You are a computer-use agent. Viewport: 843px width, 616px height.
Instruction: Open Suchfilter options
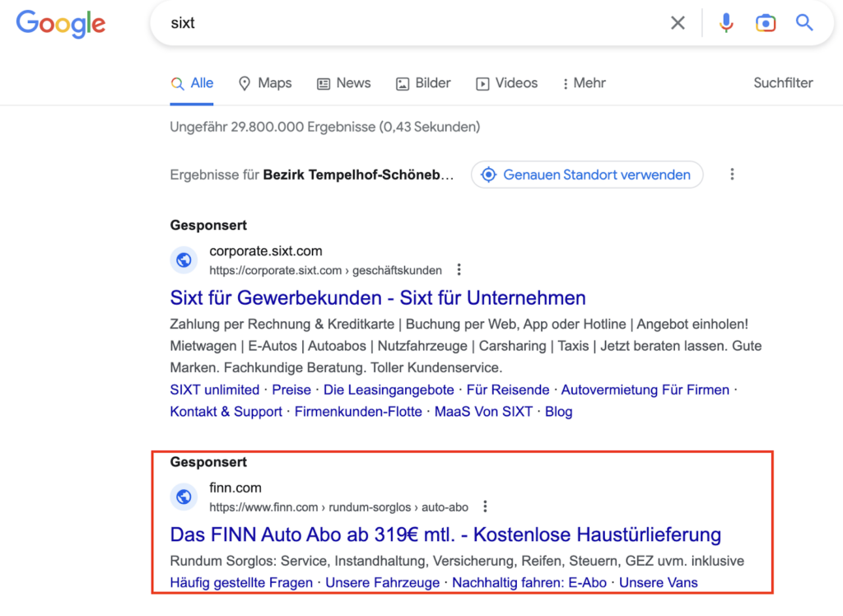coord(783,83)
